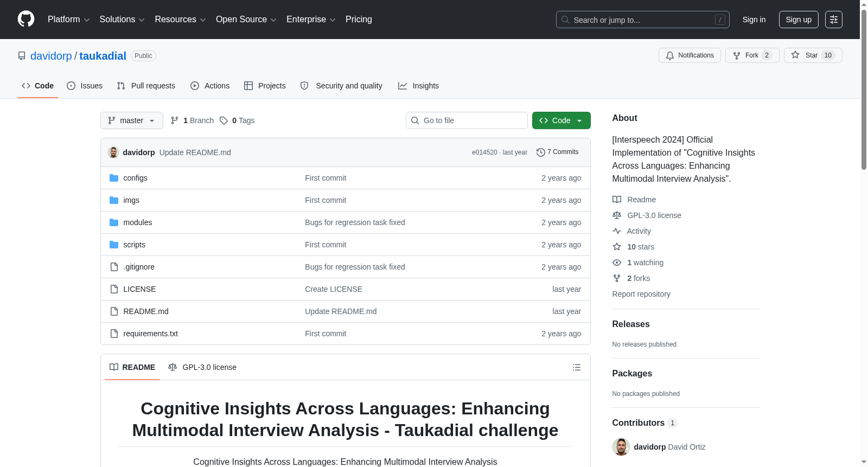Click the Activity pulse icon in About
Viewport: 868px width, 467px height.
coord(617,231)
